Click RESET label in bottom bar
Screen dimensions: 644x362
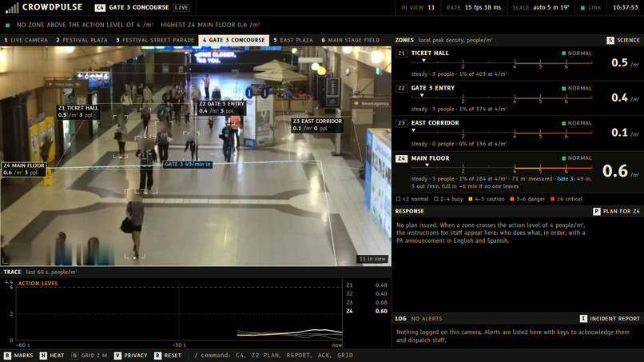pyautogui.click(x=173, y=356)
